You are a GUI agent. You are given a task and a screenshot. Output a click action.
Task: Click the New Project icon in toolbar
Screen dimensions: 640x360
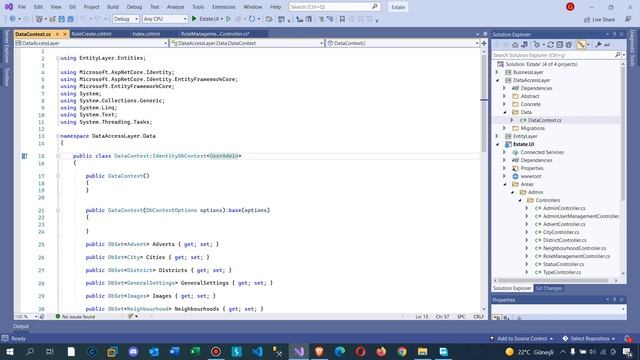coord(39,19)
